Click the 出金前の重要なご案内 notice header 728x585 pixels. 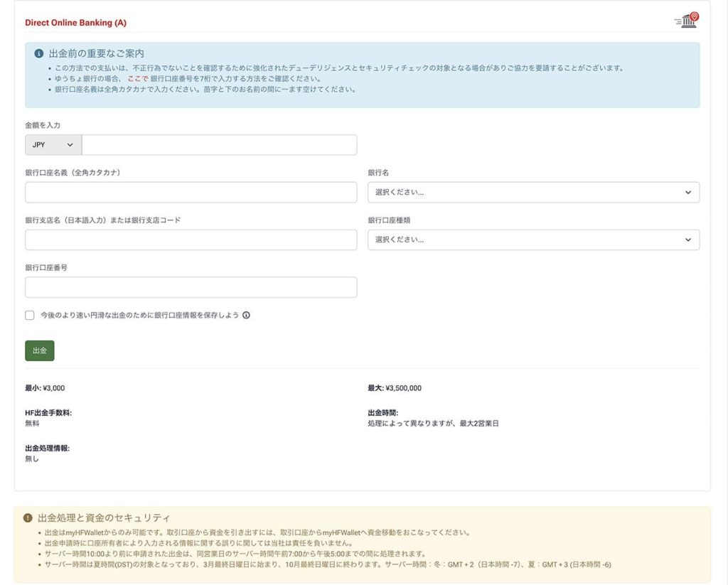coord(85,52)
